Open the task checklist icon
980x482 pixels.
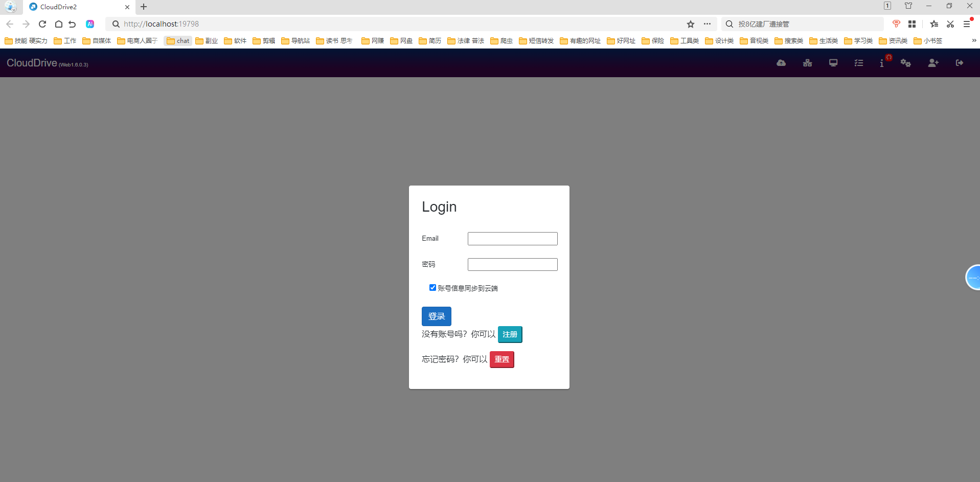[859, 63]
